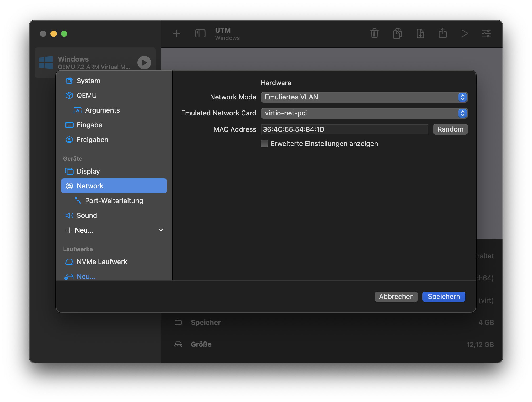532x402 pixels.
Task: Click the Network globe icon
Action: tap(69, 186)
